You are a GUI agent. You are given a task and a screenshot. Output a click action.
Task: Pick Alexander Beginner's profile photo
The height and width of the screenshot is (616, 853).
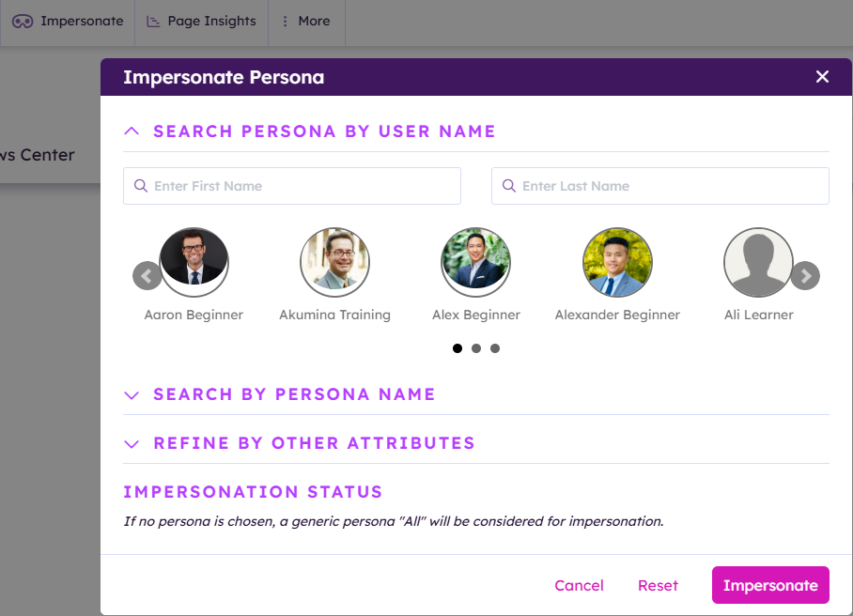[617, 263]
